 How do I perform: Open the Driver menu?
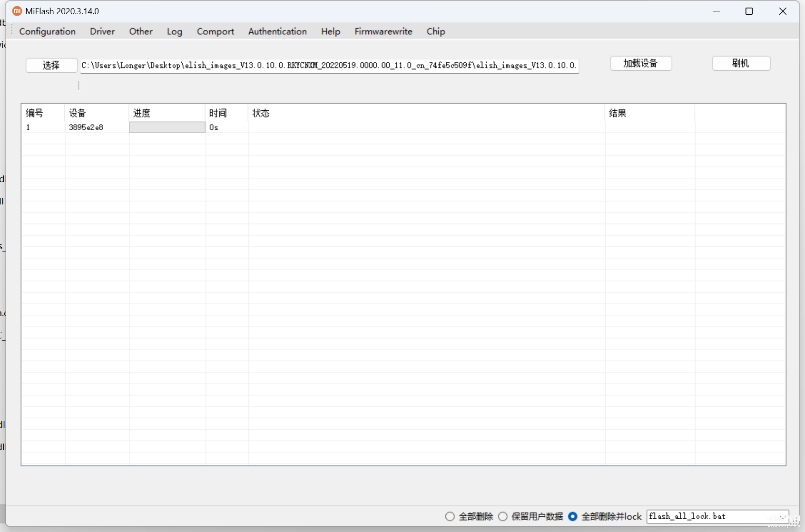tap(102, 31)
